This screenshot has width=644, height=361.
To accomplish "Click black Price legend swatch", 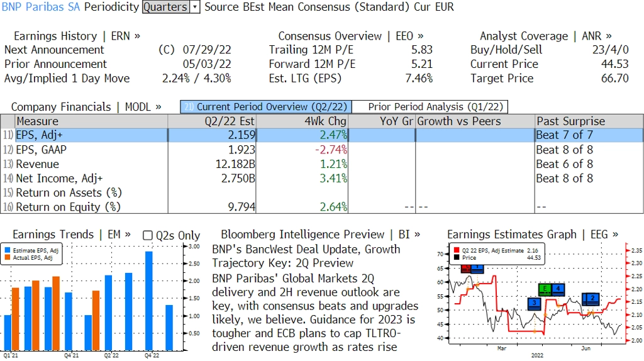I will pos(457,257).
